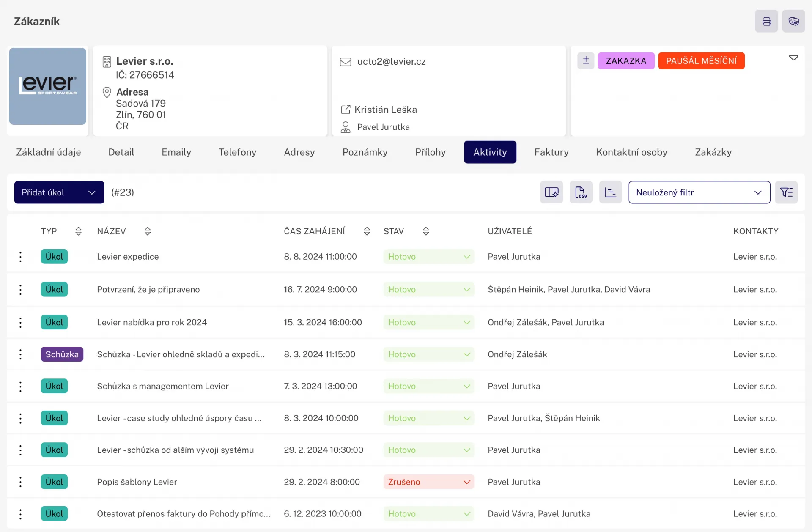Switch to the Gantt chart view icon

[x=610, y=192]
